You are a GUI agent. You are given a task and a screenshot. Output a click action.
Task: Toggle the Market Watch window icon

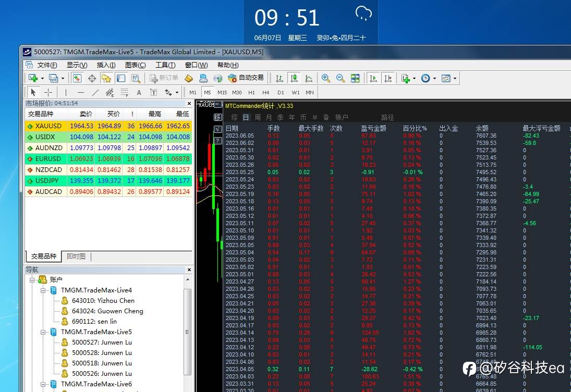[77, 78]
